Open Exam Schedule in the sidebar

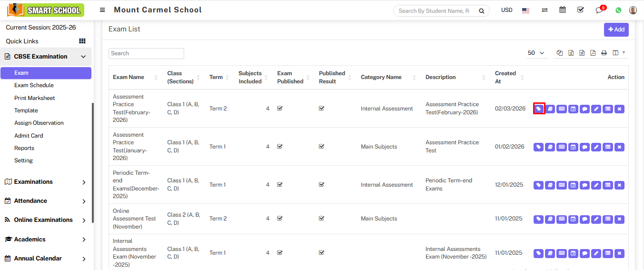34,85
